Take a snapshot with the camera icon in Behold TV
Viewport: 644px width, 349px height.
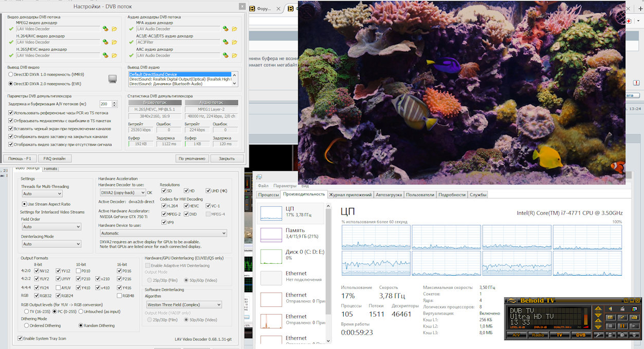pos(610,317)
